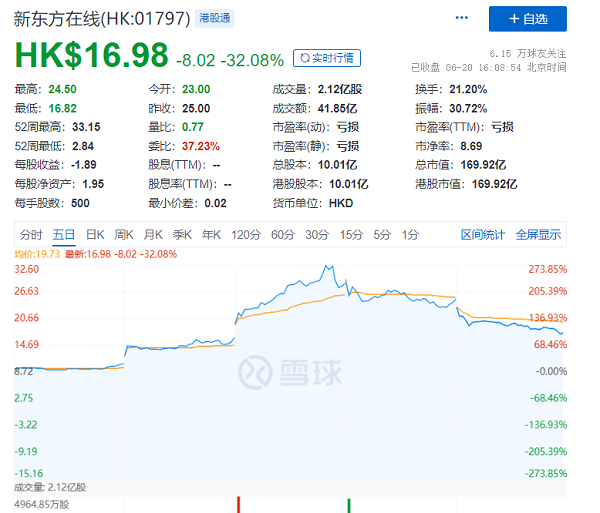Viewport: 600px width, 513px height.
Task: Click the 52周最高 value 33.15
Action: pyautogui.click(x=86, y=127)
